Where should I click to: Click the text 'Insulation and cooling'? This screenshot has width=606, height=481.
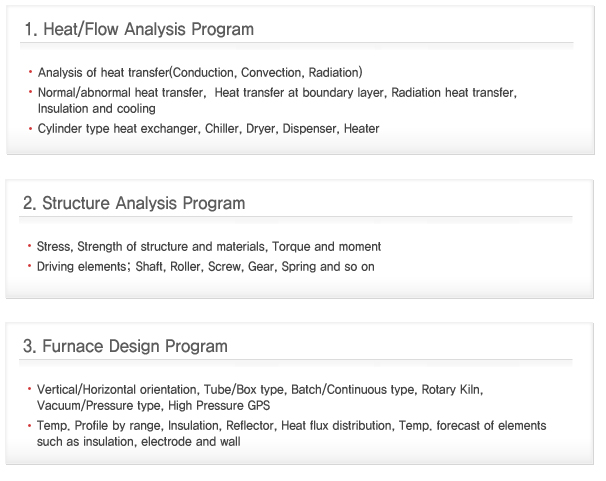97,109
